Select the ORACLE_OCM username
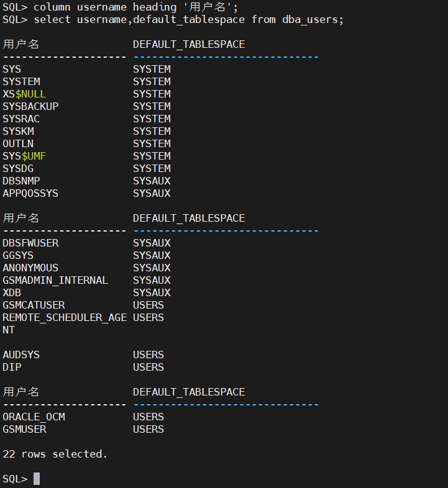Viewport: 448px width, 488px height. click(34, 417)
